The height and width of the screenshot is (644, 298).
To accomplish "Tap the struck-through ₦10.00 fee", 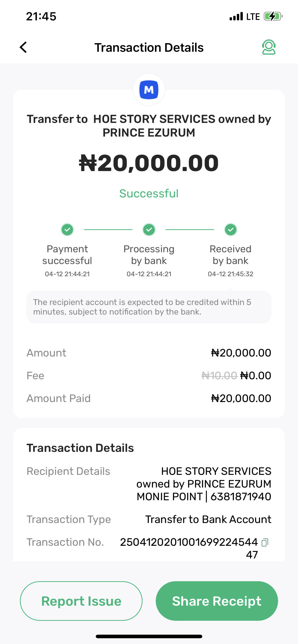I will [219, 375].
